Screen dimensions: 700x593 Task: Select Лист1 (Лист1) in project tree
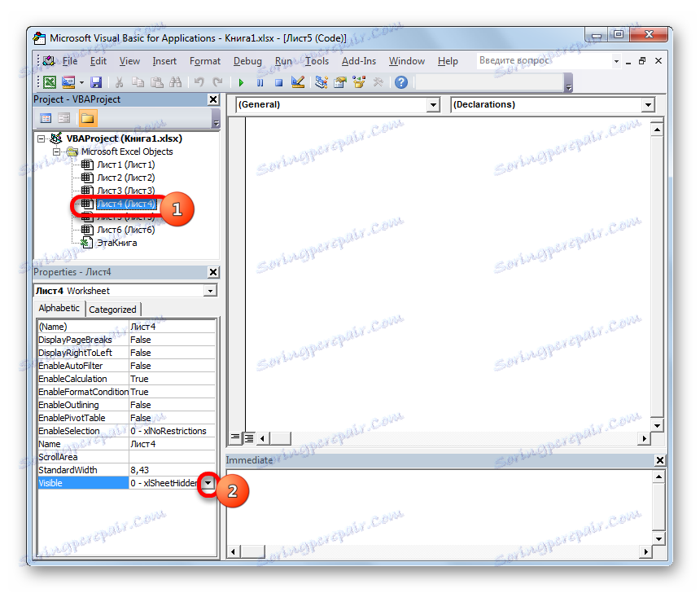[126, 165]
